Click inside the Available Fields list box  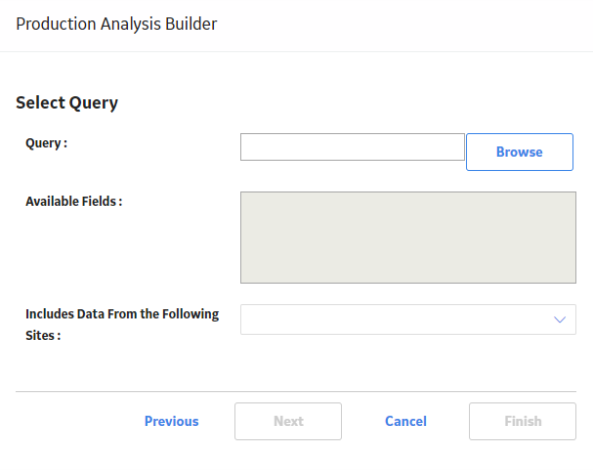[x=408, y=237]
